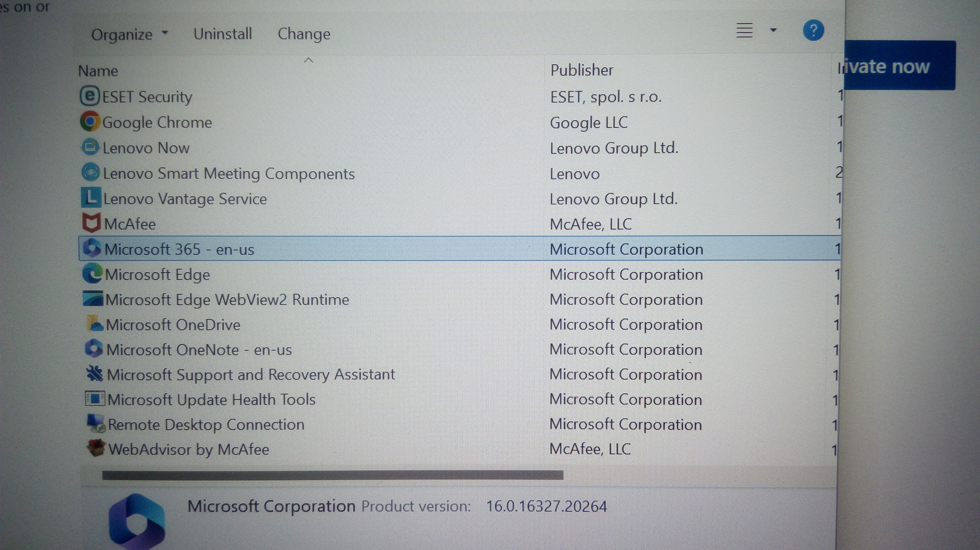
Task: Click the Change toolbar button
Action: (x=304, y=34)
